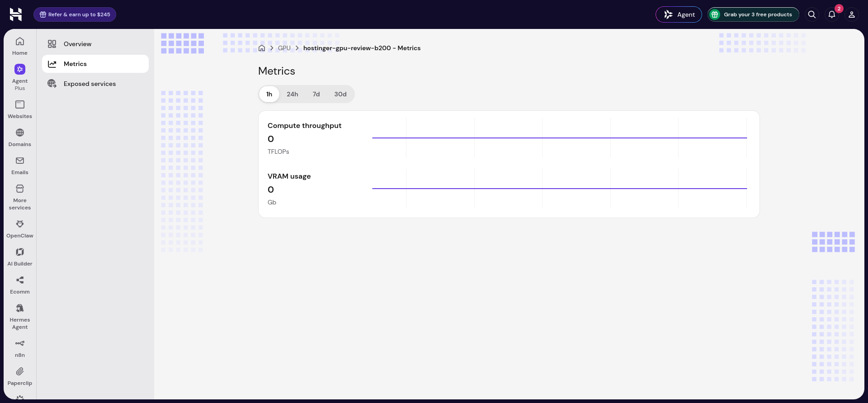
Task: Click the TFLOPs unit text
Action: pos(278,152)
